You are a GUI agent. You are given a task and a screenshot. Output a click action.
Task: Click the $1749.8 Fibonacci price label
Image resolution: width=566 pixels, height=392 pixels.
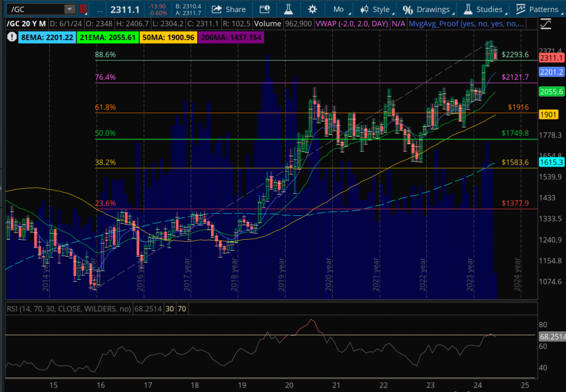(x=515, y=133)
